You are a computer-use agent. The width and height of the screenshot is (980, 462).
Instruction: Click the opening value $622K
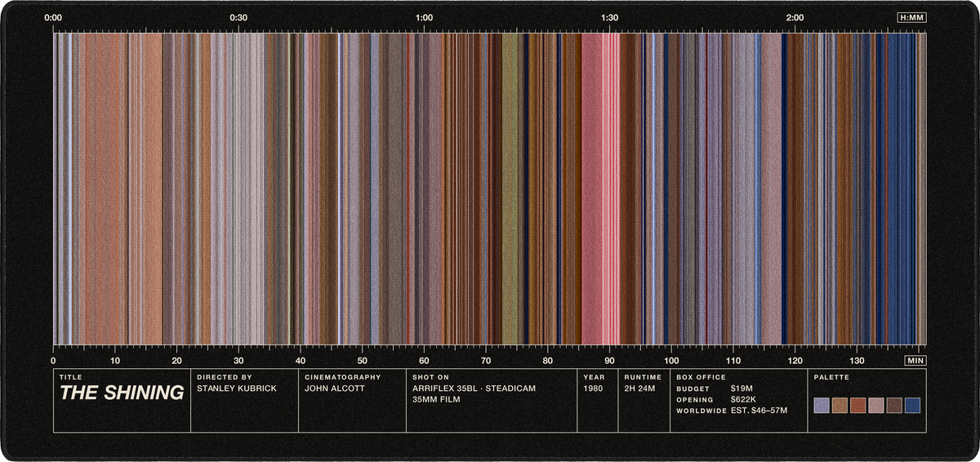coord(744,399)
